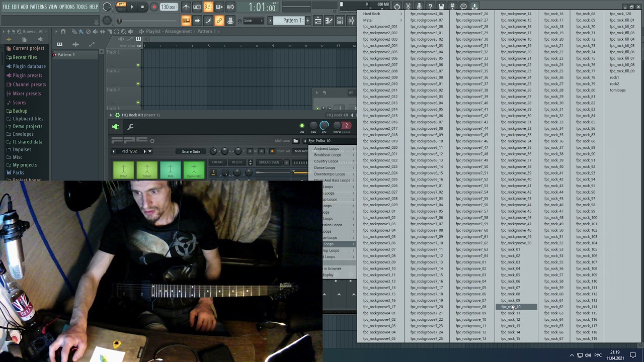Screen dimensions: 644x362
Task: Click previous pad arrow beside Pad 1/32
Action: click(x=114, y=151)
